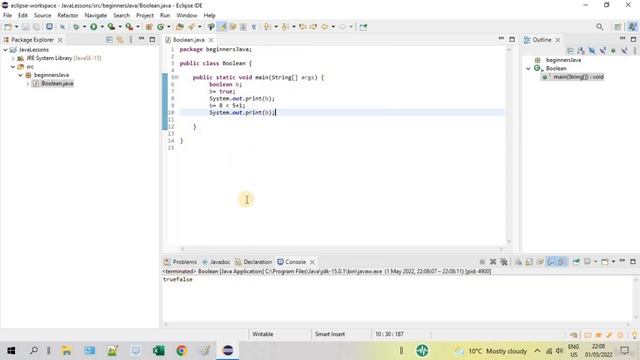Click the Open Perspective icon
This screenshot has width=640, height=360.
617,27
